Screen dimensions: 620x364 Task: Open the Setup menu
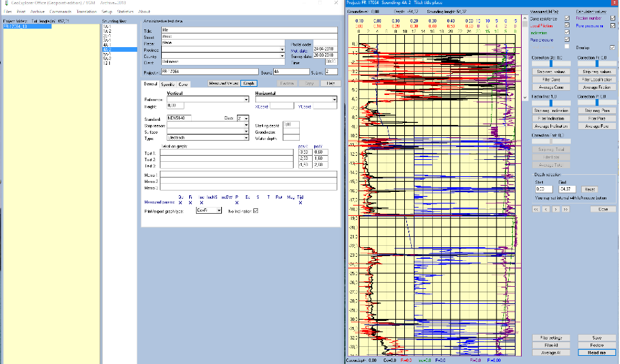click(x=107, y=12)
